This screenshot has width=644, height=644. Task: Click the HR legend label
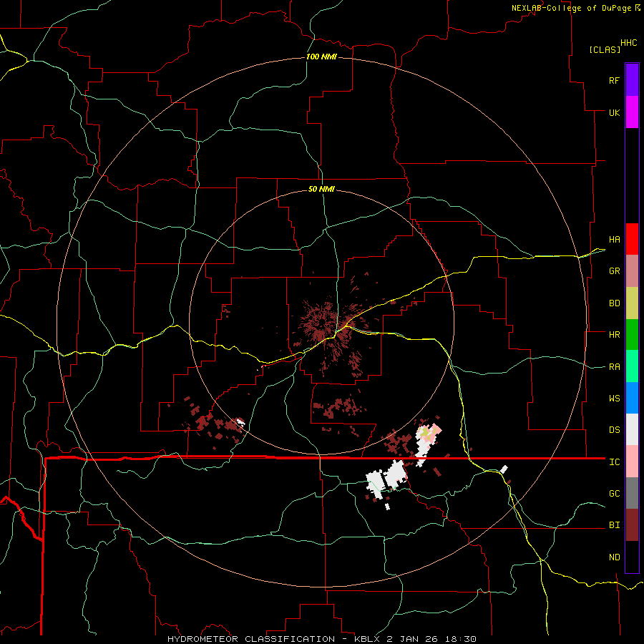click(x=614, y=335)
